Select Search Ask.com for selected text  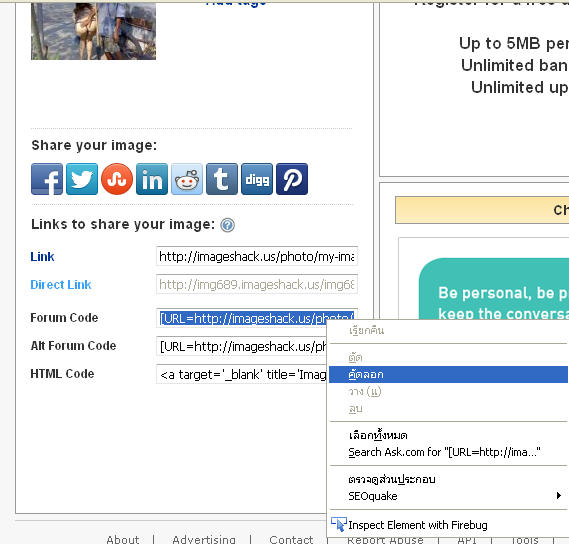click(x=448, y=452)
